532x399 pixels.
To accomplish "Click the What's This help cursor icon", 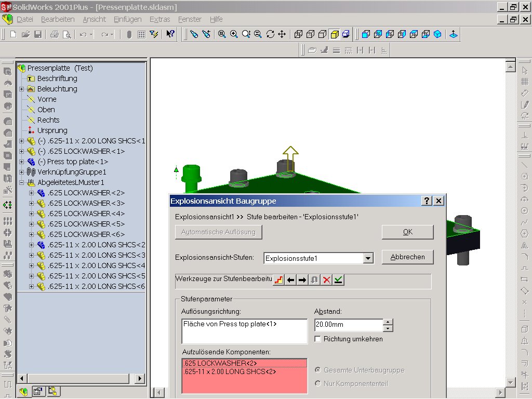I will point(170,34).
